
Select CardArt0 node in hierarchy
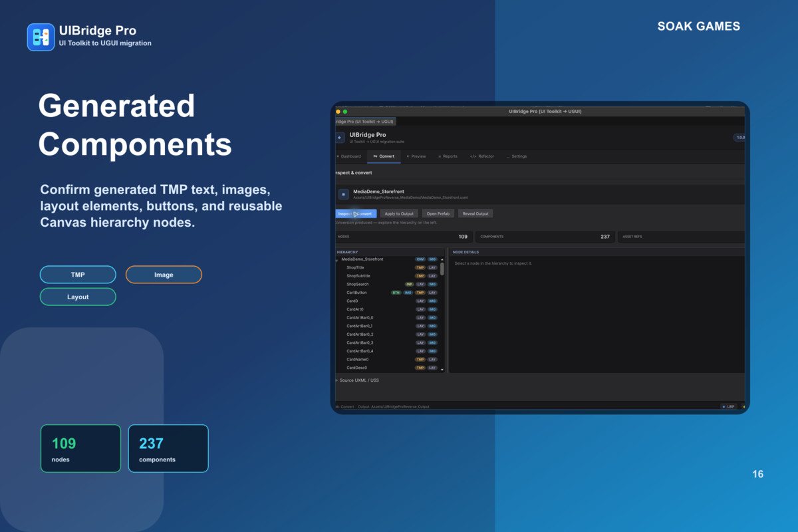[x=355, y=309]
